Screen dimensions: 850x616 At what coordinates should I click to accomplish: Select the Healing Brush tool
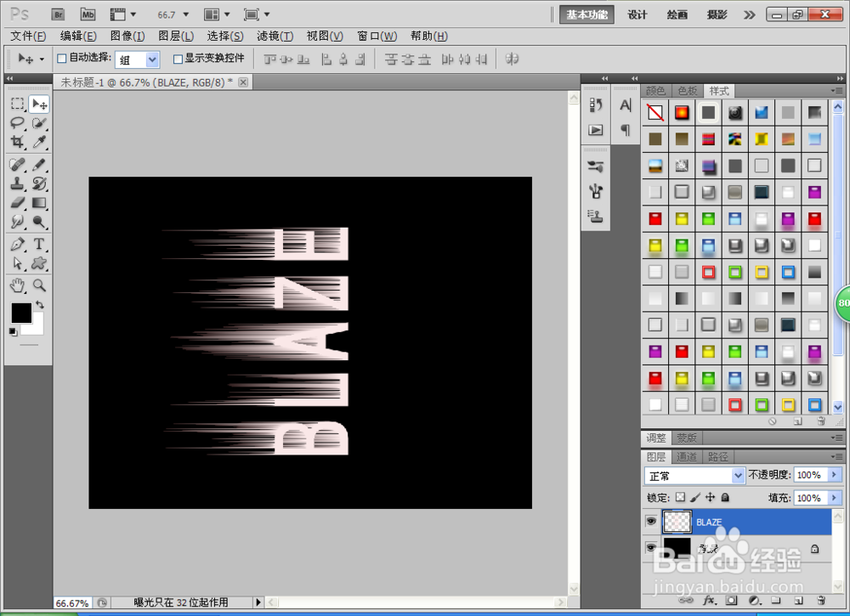[x=18, y=164]
